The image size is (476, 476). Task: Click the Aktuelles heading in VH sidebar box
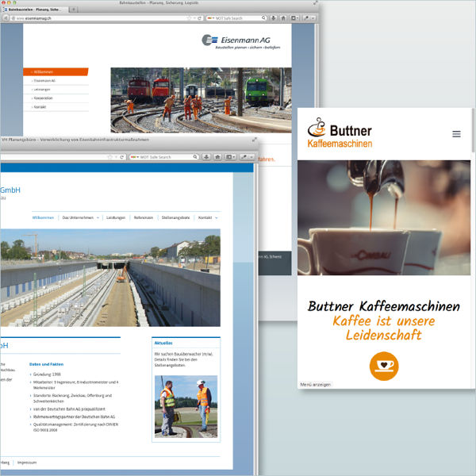click(x=163, y=343)
